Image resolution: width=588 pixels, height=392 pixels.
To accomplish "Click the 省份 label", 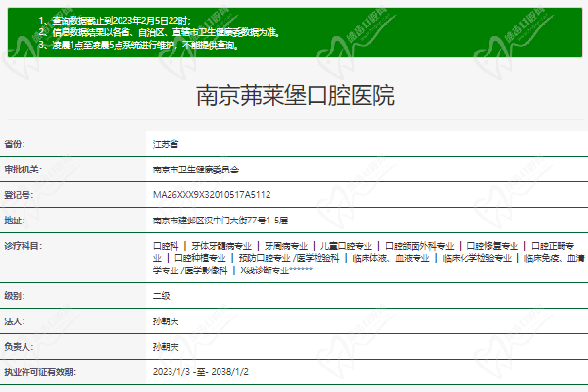I will [15, 144].
